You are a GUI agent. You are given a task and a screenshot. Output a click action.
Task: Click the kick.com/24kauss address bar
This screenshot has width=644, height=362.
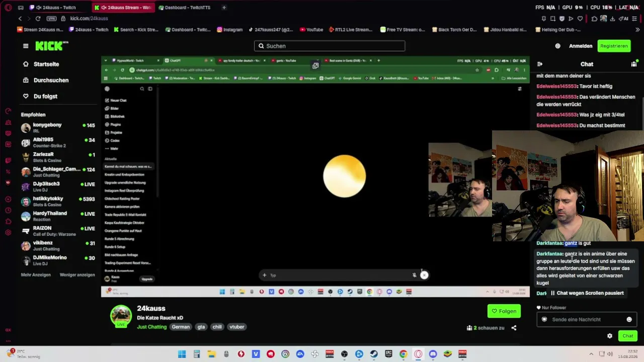[x=89, y=19]
